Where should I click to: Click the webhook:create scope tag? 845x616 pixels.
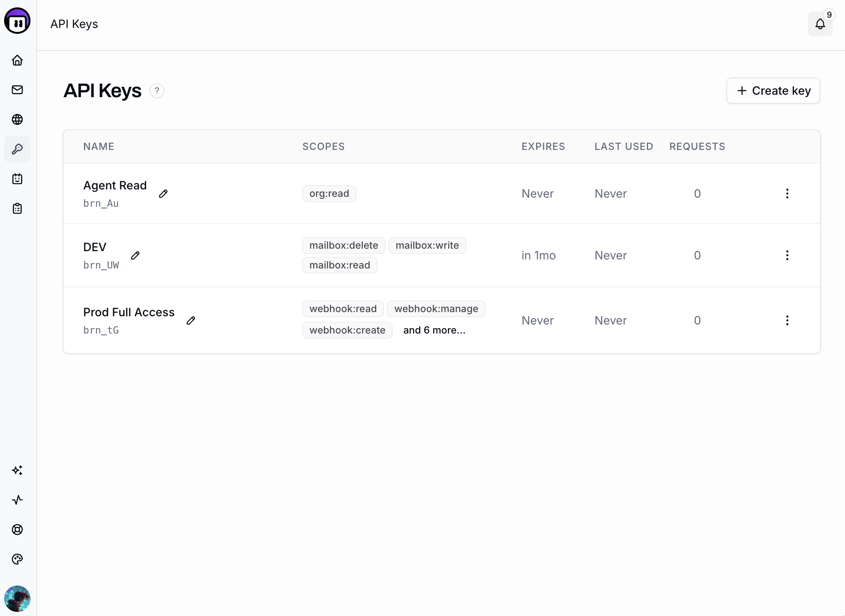click(x=347, y=330)
